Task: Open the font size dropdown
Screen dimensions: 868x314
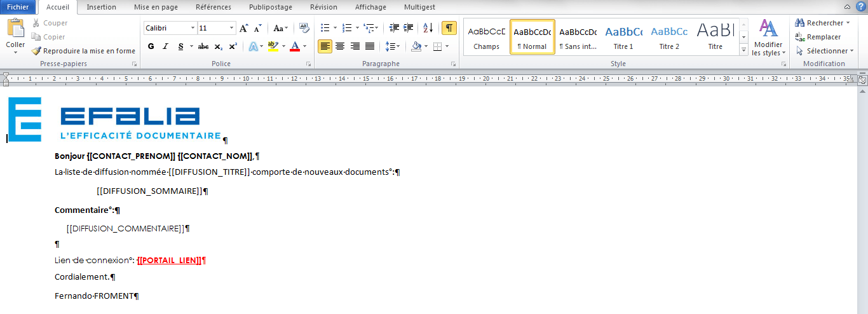Action: tap(232, 28)
